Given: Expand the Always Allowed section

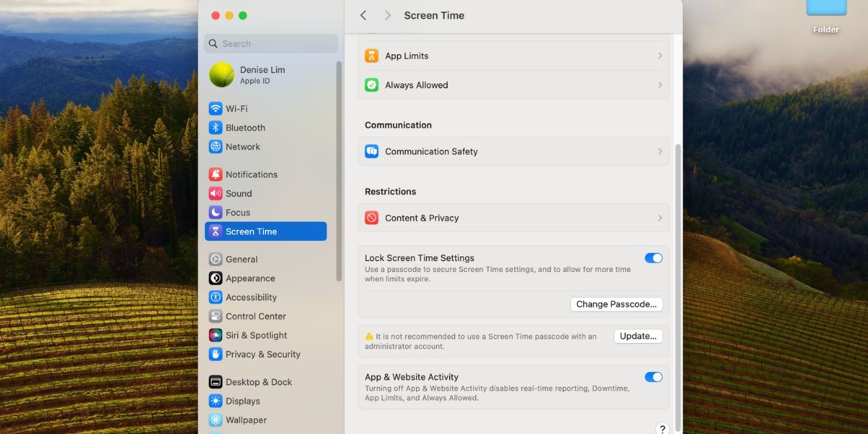Looking at the screenshot, I should pyautogui.click(x=514, y=85).
